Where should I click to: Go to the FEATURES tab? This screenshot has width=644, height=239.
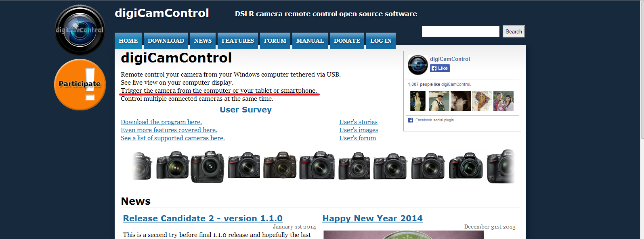click(238, 41)
